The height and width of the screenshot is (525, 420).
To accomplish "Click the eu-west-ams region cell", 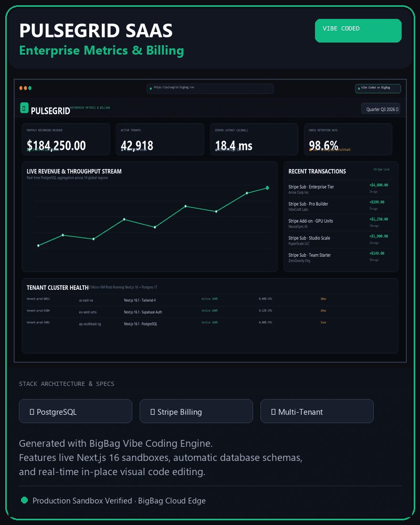I will tap(88, 312).
